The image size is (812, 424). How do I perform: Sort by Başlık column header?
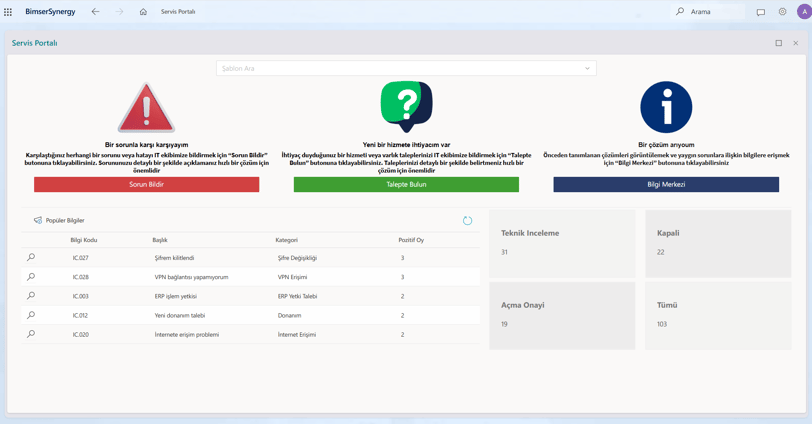(160, 240)
